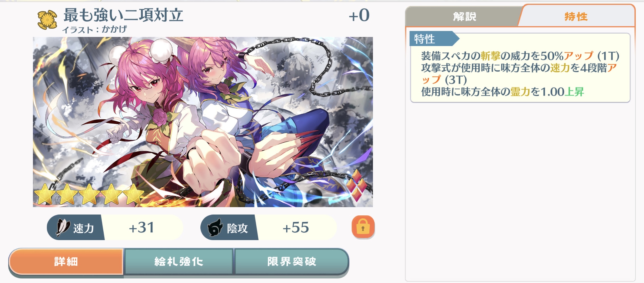This screenshot has height=283, width=644.
Task: Switch to the 解説 tab
Action: (x=464, y=16)
